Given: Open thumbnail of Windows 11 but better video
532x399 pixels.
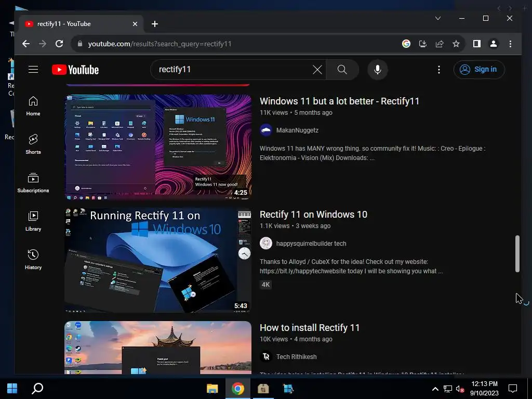Looking at the screenshot, I should 158,147.
